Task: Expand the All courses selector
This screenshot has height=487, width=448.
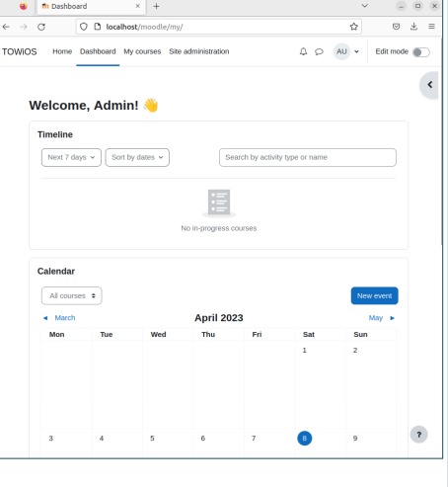Action: [x=71, y=295]
